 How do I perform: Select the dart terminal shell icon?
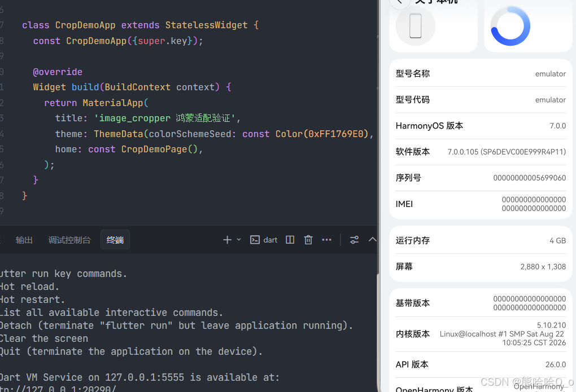click(255, 240)
